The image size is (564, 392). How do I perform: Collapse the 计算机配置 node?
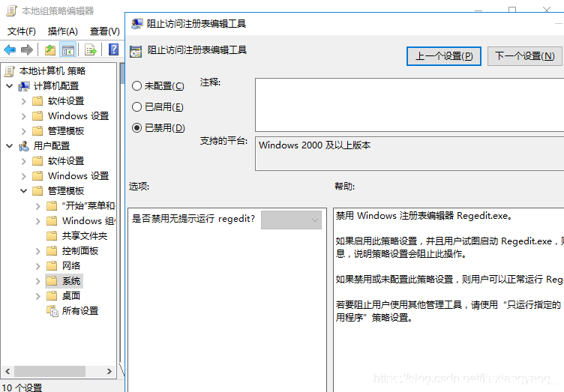10,86
